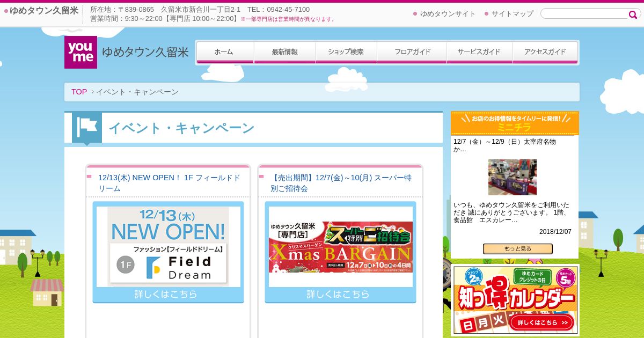Open スーパー特別ご招待会 article link

click(x=341, y=183)
